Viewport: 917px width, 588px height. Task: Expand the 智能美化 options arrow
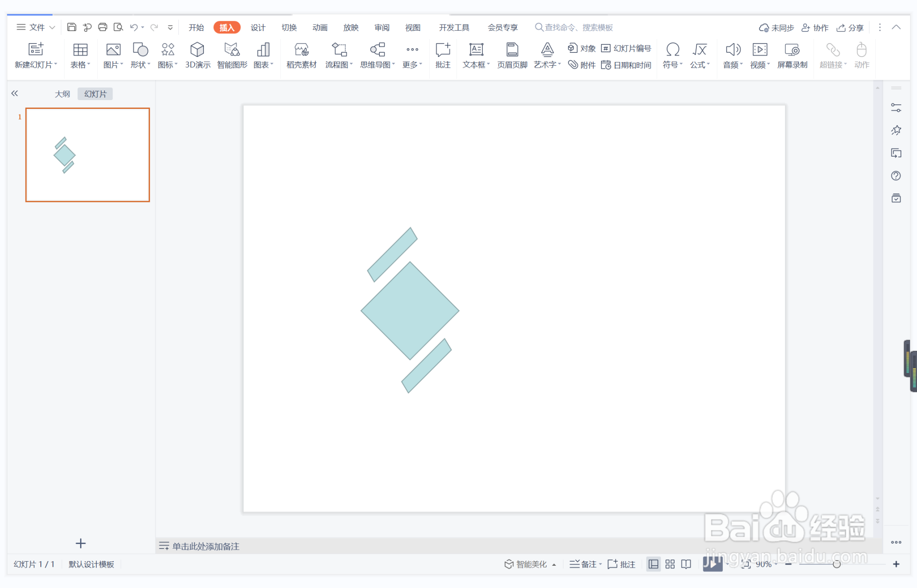coord(554,564)
